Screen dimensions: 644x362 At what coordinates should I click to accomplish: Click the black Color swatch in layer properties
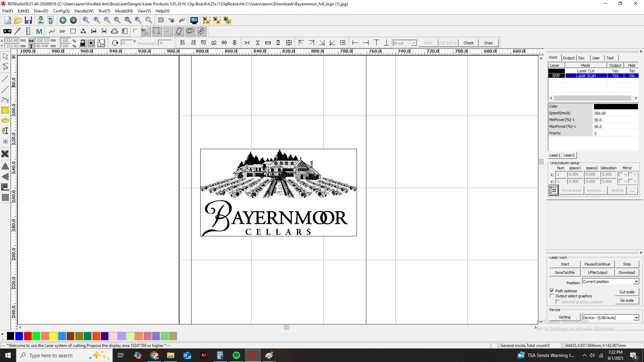click(x=616, y=107)
